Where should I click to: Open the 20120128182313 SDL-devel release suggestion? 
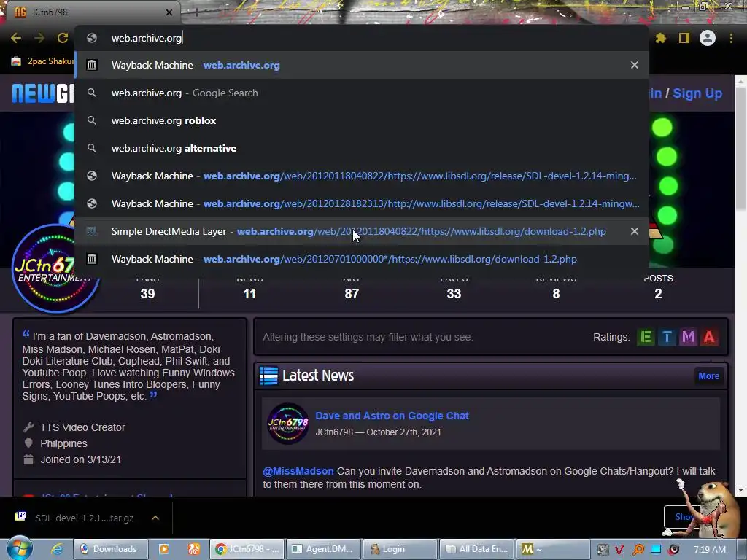point(362,203)
